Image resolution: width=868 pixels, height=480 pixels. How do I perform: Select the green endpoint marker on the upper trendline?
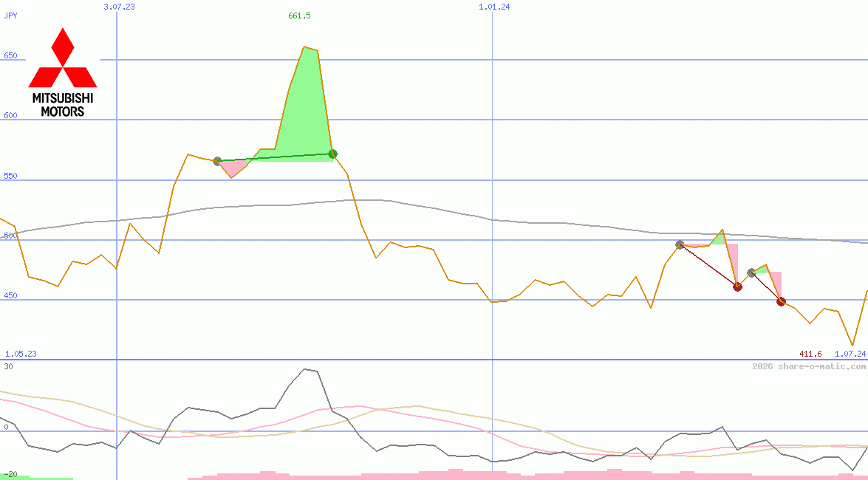point(332,154)
